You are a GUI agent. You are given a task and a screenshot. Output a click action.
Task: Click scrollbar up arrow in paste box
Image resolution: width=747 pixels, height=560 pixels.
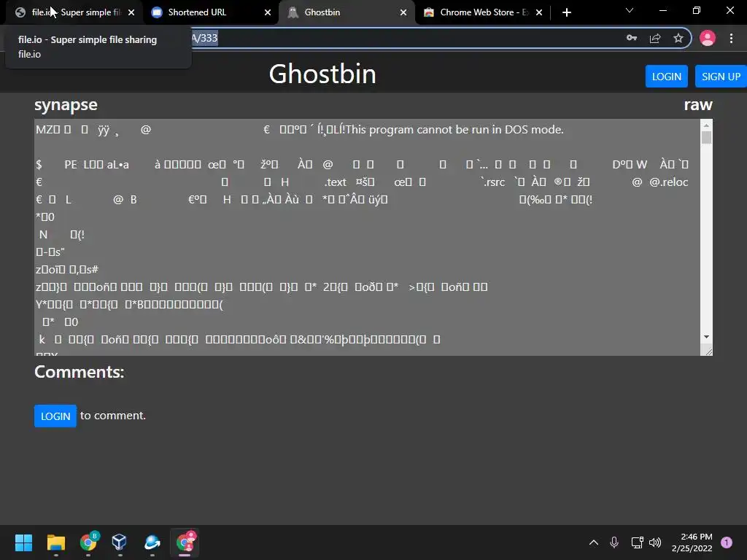pyautogui.click(x=706, y=125)
